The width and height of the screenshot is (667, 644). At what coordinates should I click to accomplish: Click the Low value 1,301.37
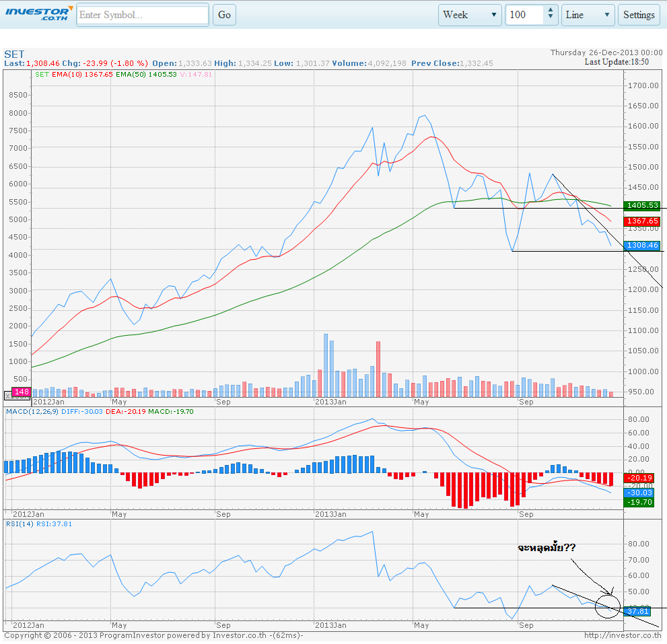(x=313, y=63)
